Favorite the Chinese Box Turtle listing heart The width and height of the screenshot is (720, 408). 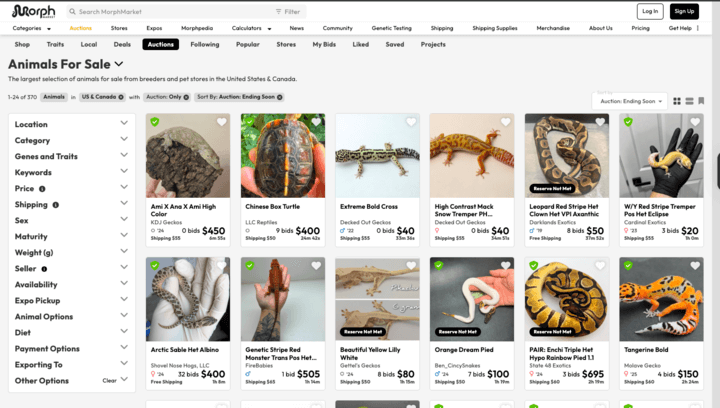(316, 123)
